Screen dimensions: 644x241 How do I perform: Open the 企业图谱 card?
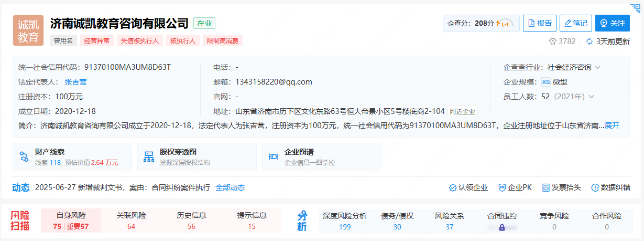tap(322, 157)
